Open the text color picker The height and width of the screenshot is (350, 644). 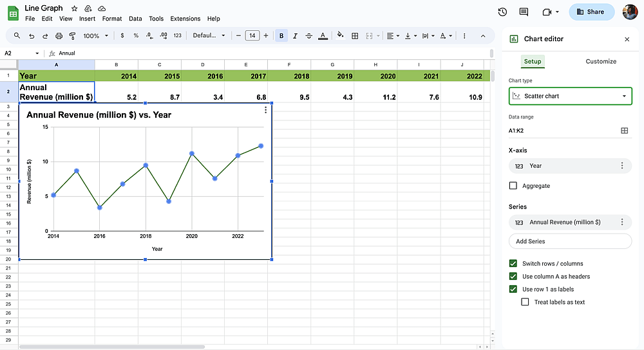pyautogui.click(x=323, y=35)
